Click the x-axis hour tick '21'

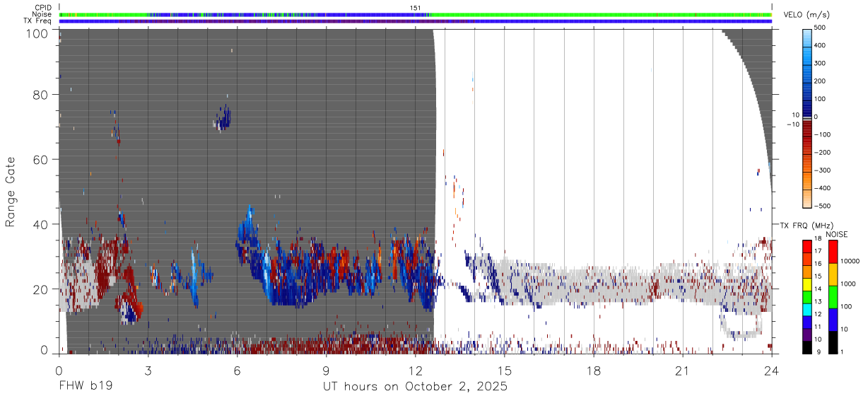[683, 371]
